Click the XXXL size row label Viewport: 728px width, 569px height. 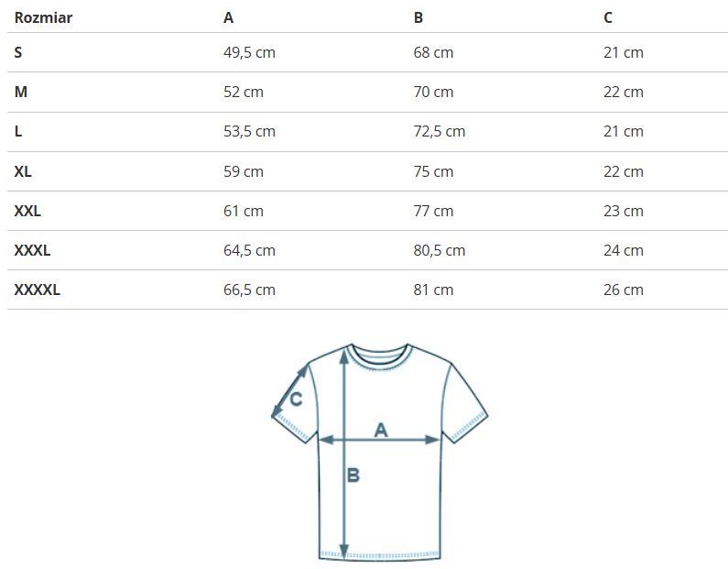(x=32, y=250)
